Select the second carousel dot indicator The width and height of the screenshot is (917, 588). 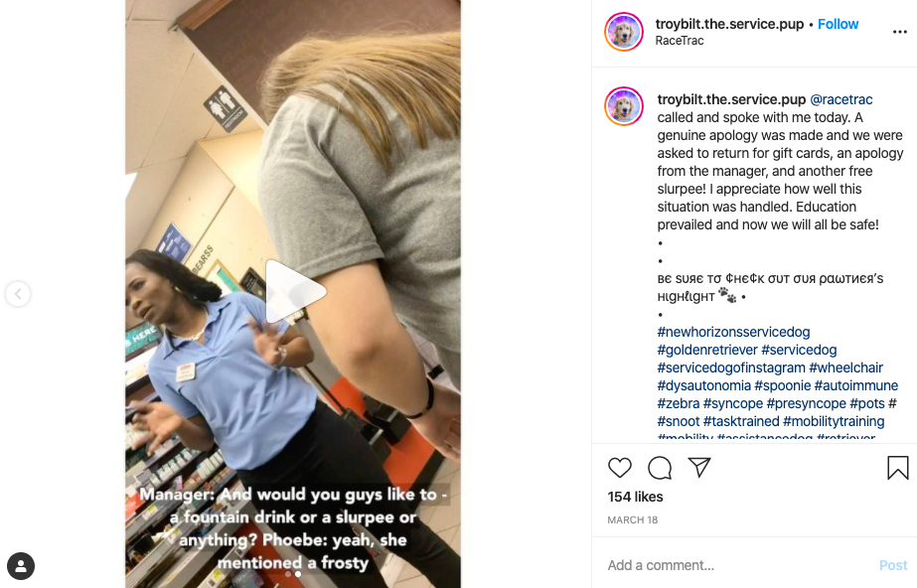298,574
